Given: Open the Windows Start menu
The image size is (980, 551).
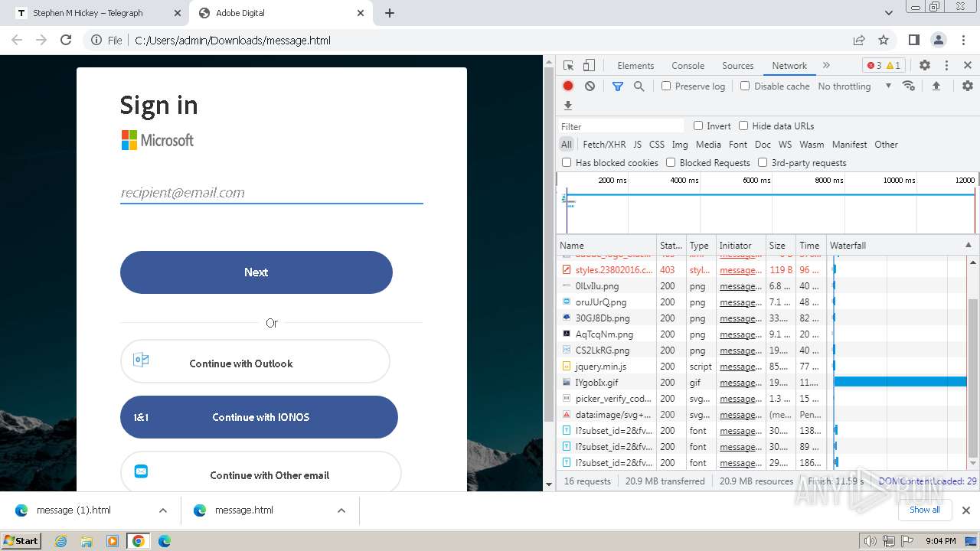Looking at the screenshot, I should [21, 541].
